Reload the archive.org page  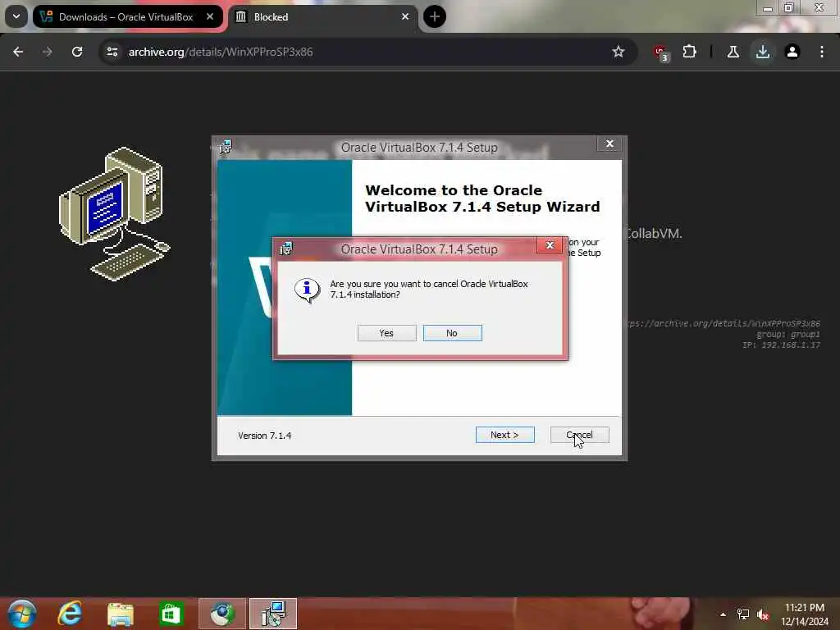coord(77,52)
